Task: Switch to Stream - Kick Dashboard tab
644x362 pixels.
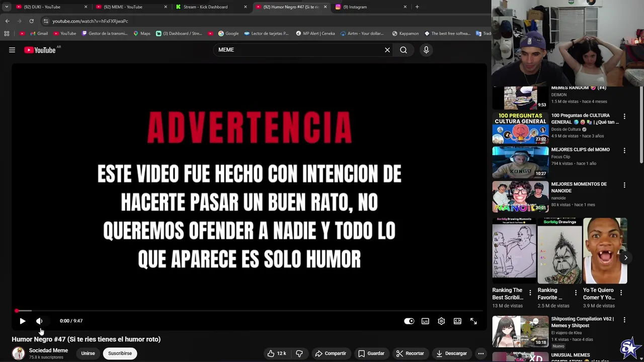Action: [x=211, y=7]
